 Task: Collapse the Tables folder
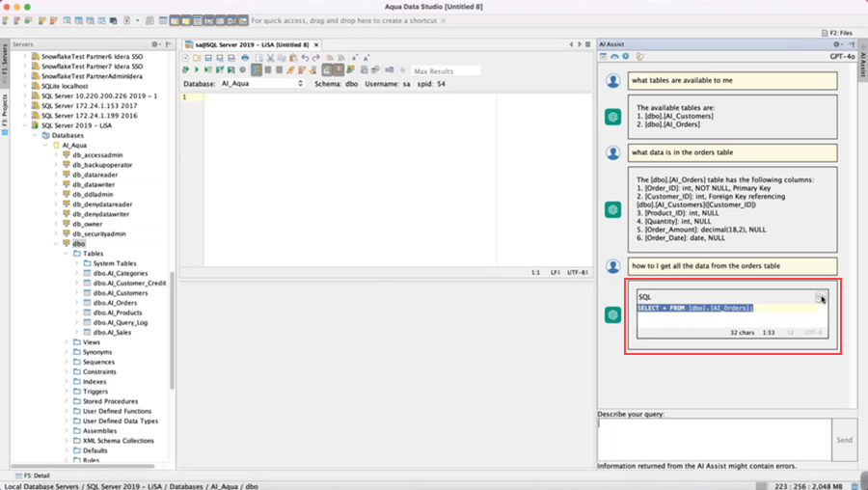66,254
